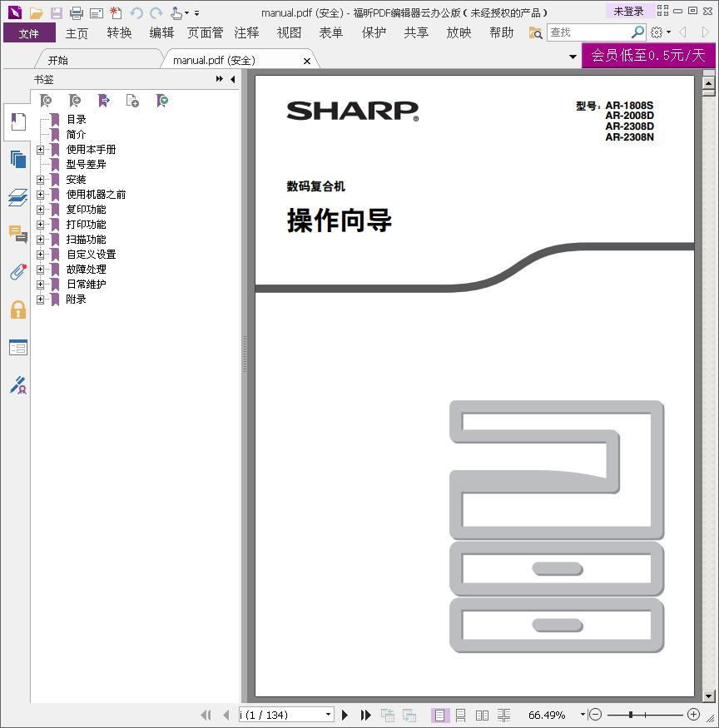
Task: Expand the 复印功能 bookmark
Action: click(x=41, y=210)
